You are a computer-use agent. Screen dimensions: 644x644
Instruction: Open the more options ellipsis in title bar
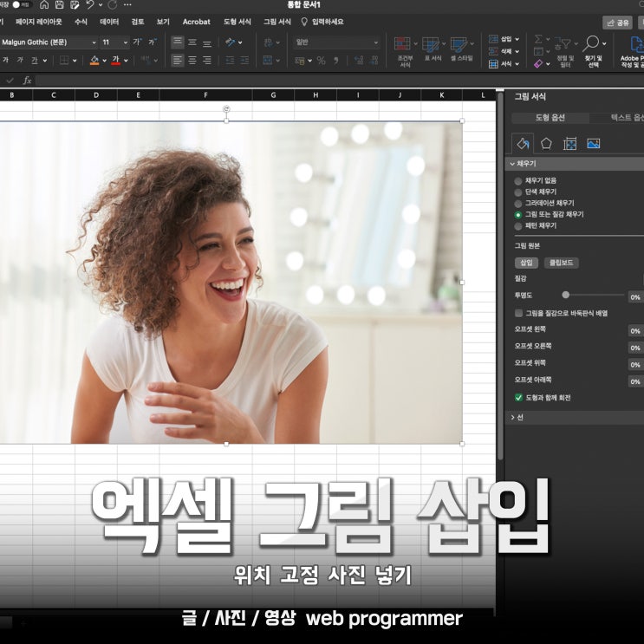coord(127,5)
